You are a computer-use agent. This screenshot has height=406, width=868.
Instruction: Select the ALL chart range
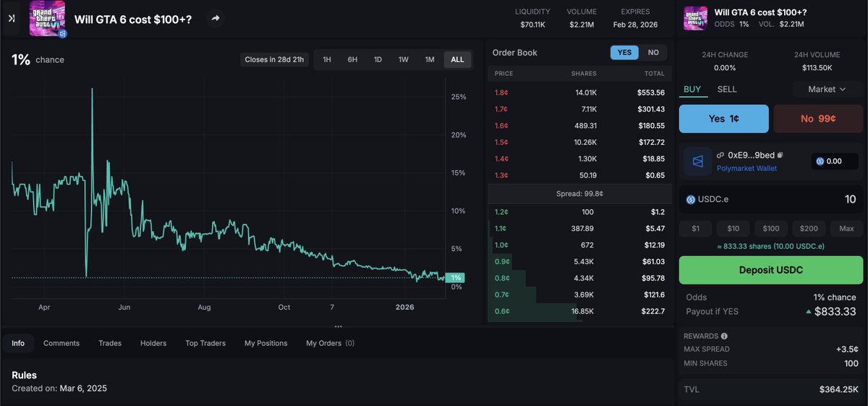458,59
